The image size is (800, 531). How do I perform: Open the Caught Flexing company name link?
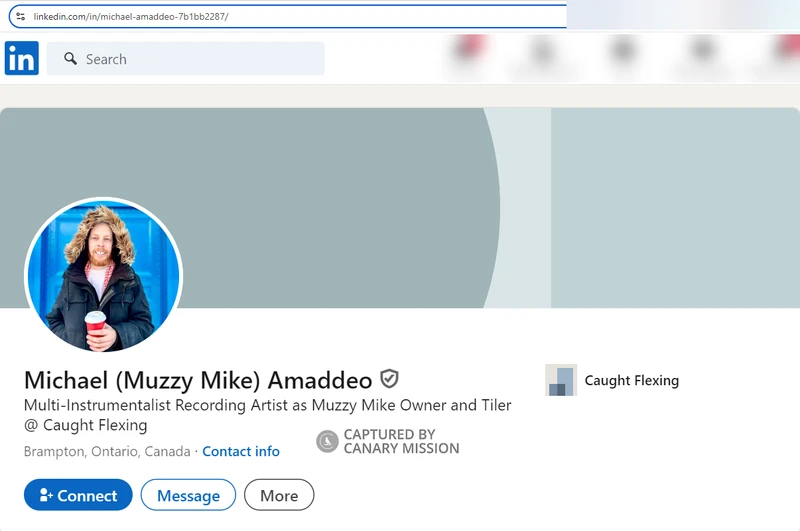click(x=632, y=381)
